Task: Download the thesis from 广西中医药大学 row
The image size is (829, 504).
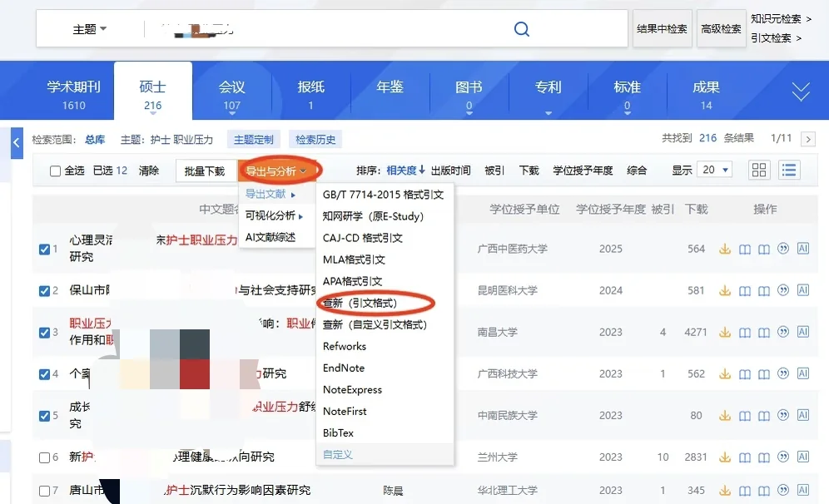Action: (726, 249)
